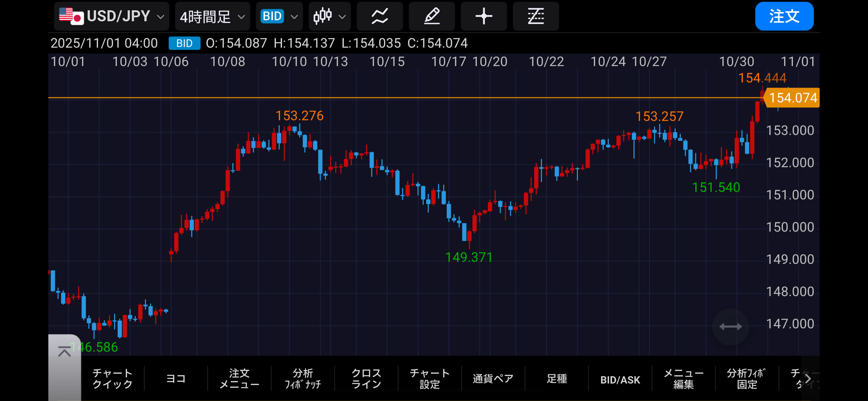Screen dimensions: 868x401
Task: Tap the クロスライン button
Action: click(366, 378)
